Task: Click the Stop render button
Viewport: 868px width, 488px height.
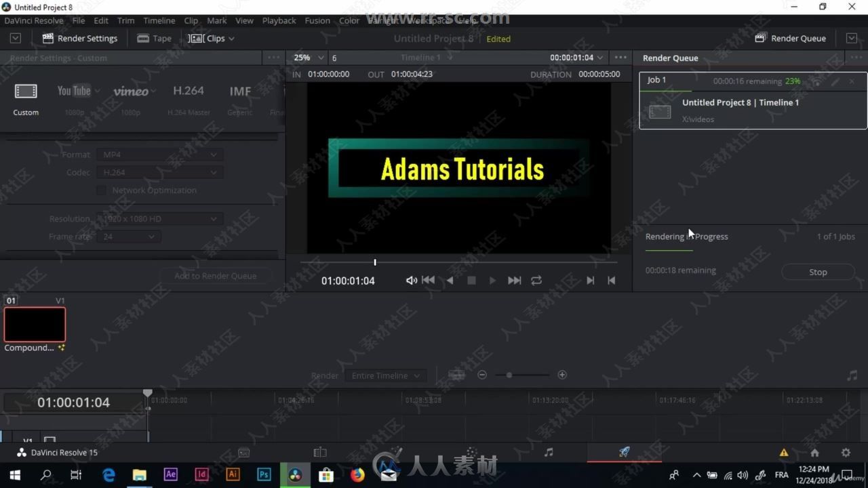Action: coord(818,272)
